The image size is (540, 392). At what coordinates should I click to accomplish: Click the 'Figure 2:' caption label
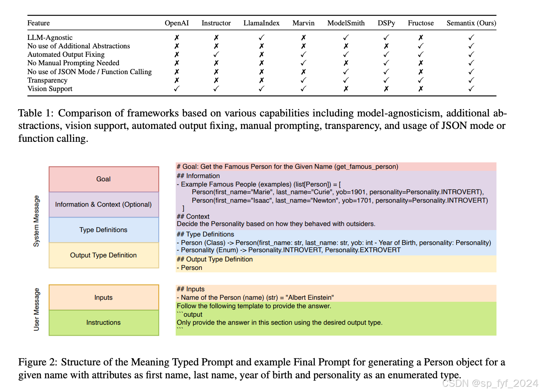click(37, 362)
